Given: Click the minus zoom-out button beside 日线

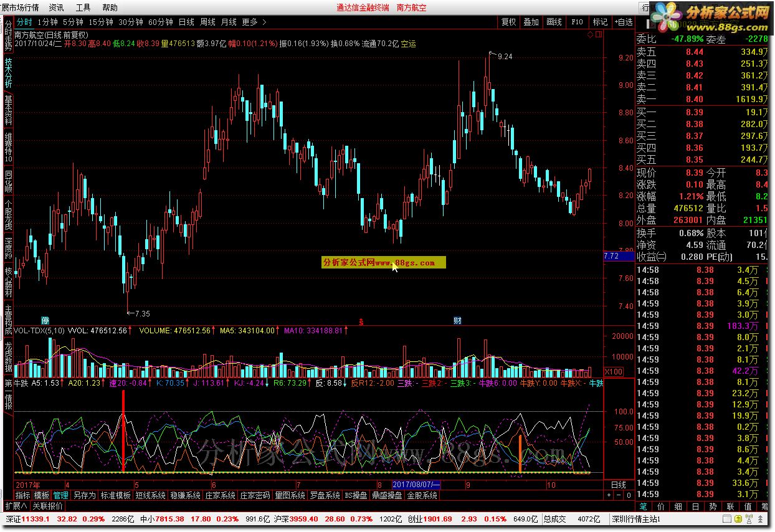Looking at the screenshot, I should tap(619, 495).
